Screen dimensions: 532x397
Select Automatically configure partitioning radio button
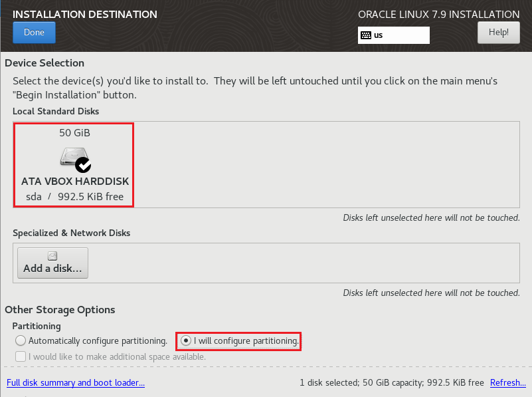(x=21, y=340)
